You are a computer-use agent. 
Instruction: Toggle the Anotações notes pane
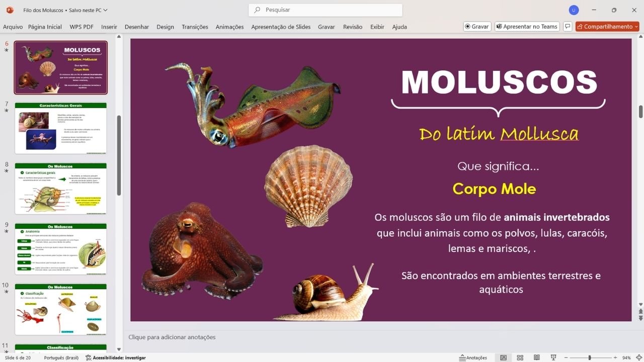(x=473, y=357)
